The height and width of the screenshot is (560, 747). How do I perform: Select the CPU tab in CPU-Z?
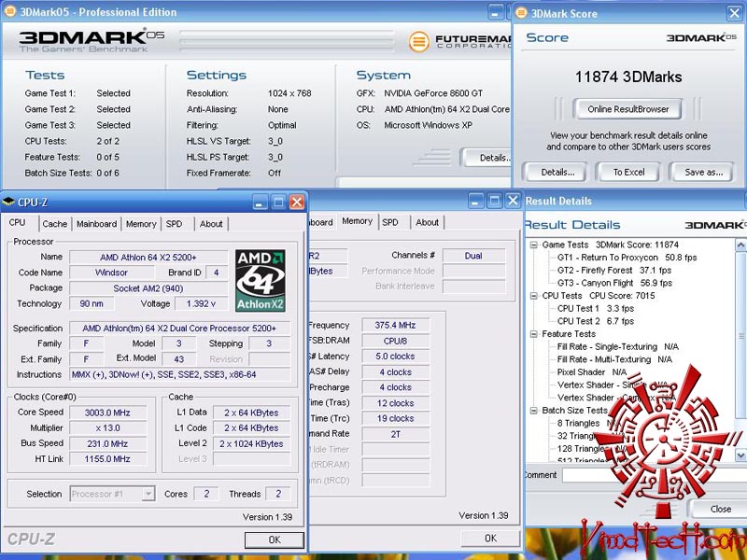point(18,222)
